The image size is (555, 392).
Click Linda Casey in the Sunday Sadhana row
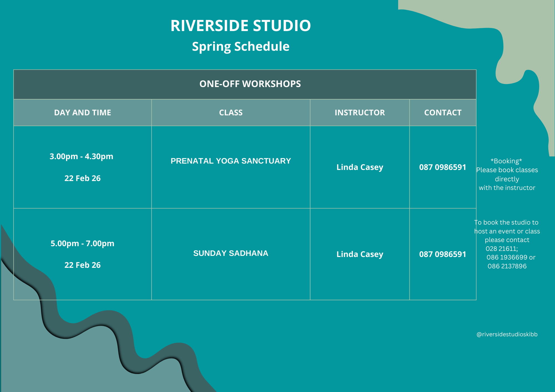point(360,254)
